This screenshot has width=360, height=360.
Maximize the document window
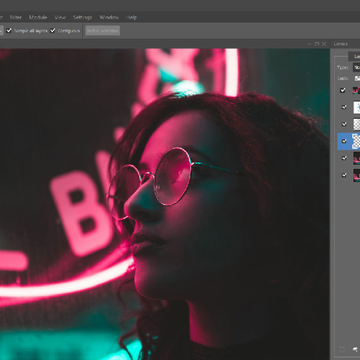tap(317, 44)
